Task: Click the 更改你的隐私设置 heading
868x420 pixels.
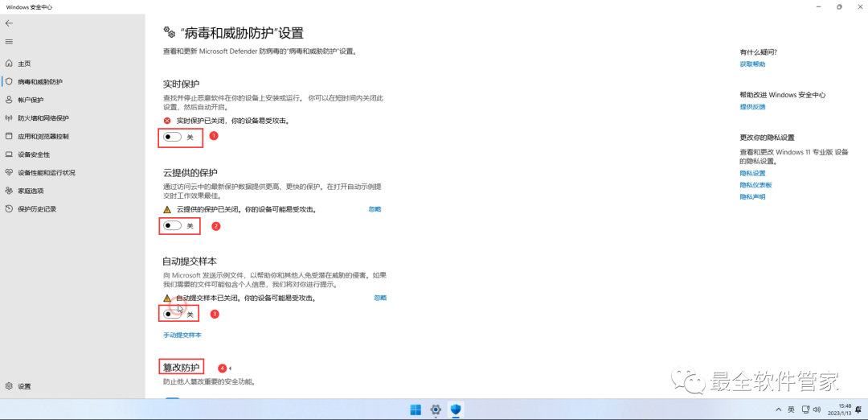Action: coord(768,138)
